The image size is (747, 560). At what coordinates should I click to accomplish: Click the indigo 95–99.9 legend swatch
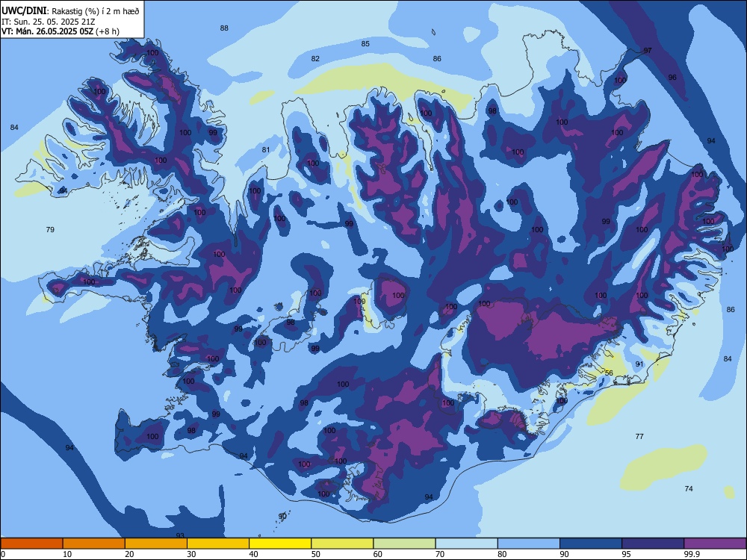click(653, 544)
